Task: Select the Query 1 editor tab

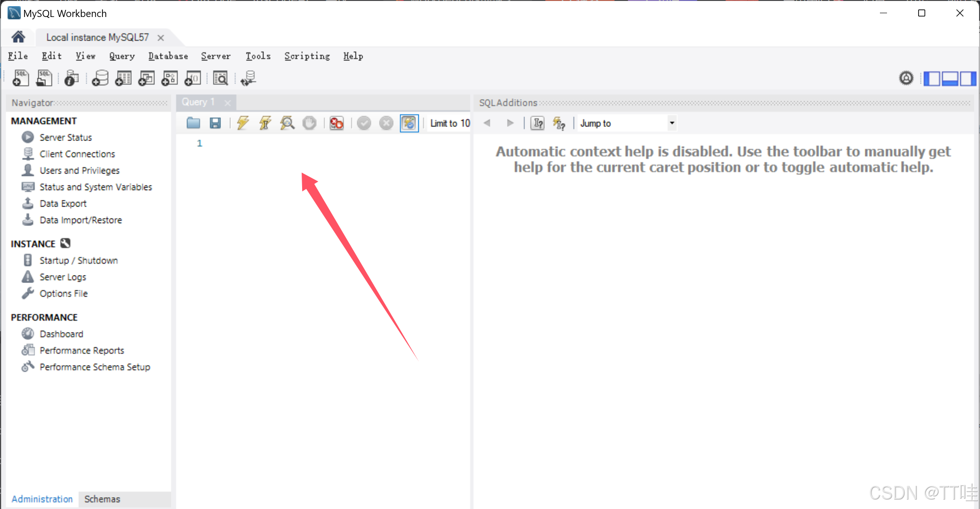Action: click(198, 102)
